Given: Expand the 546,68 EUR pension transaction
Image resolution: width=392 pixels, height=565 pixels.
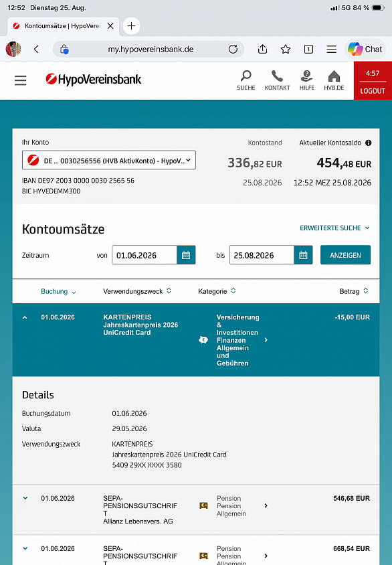Looking at the screenshot, I should pos(25,498).
